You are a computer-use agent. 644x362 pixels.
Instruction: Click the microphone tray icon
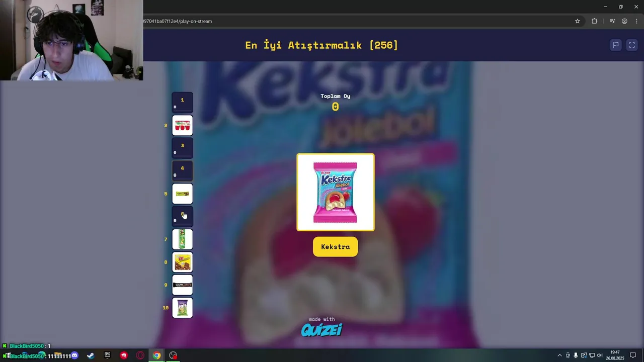576,355
